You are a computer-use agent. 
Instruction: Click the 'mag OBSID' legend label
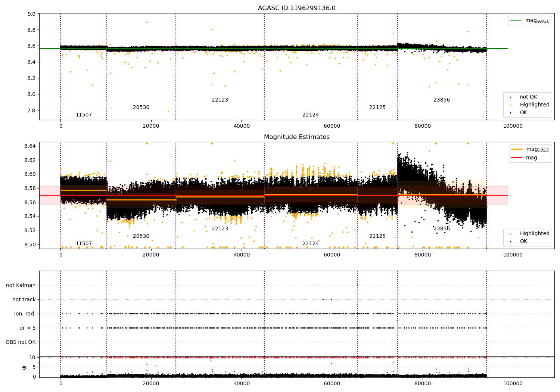538,149
